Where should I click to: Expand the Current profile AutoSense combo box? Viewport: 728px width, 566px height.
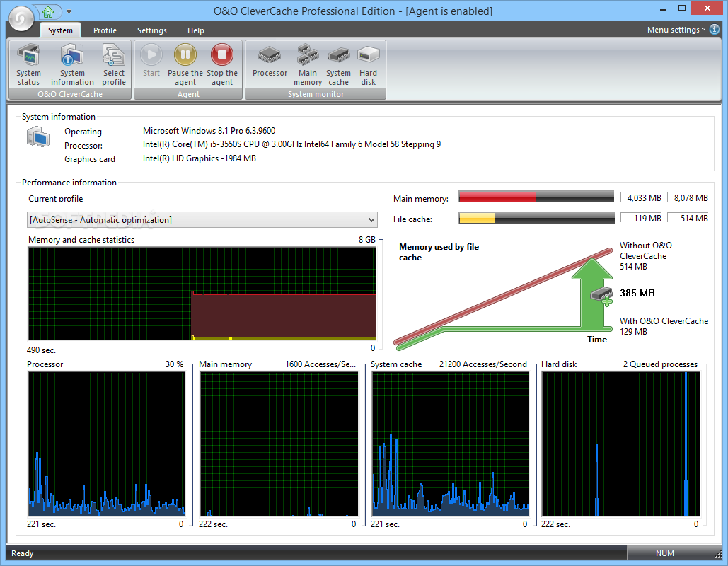pyautogui.click(x=202, y=219)
